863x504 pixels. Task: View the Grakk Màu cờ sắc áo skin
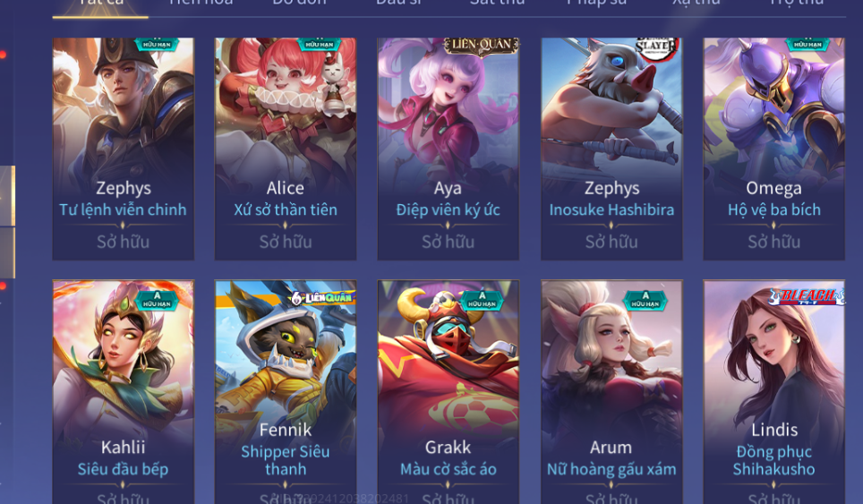tap(448, 392)
